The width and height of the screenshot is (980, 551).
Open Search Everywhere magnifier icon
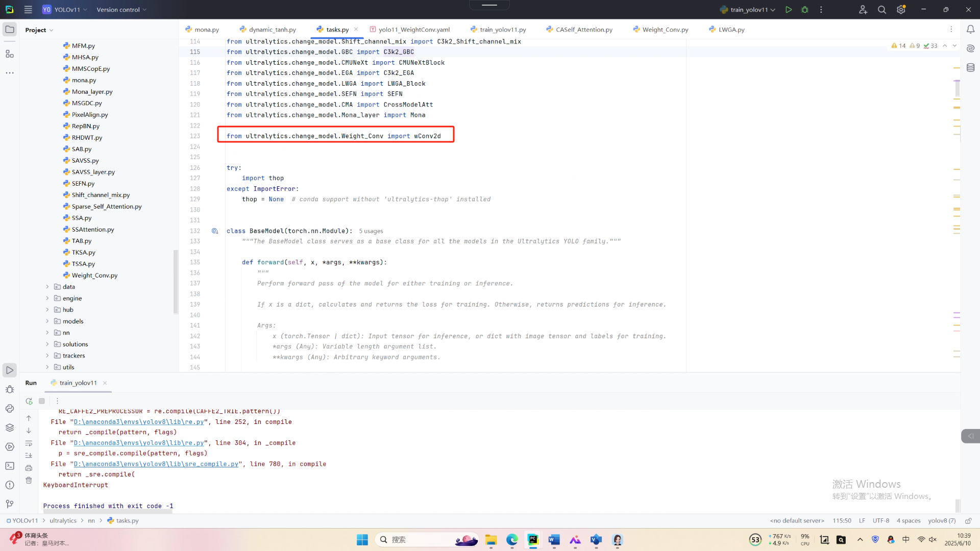click(881, 10)
